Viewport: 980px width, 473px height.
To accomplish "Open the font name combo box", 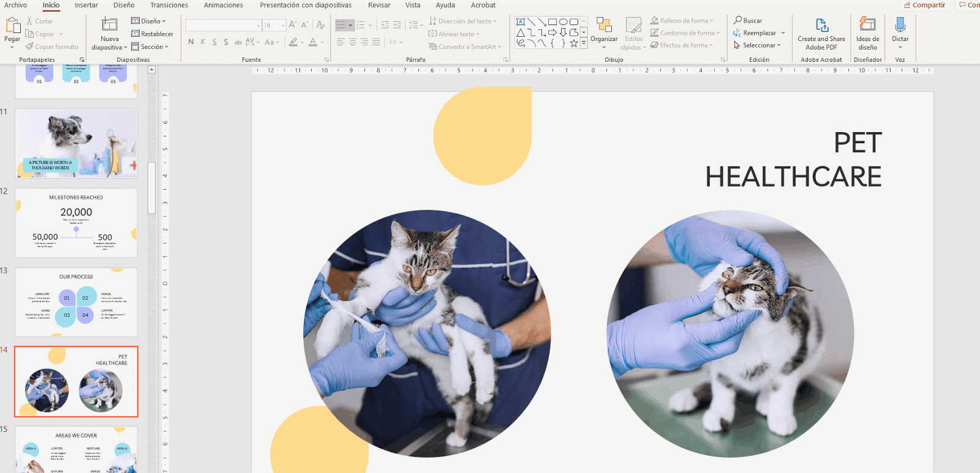I will tap(224, 25).
